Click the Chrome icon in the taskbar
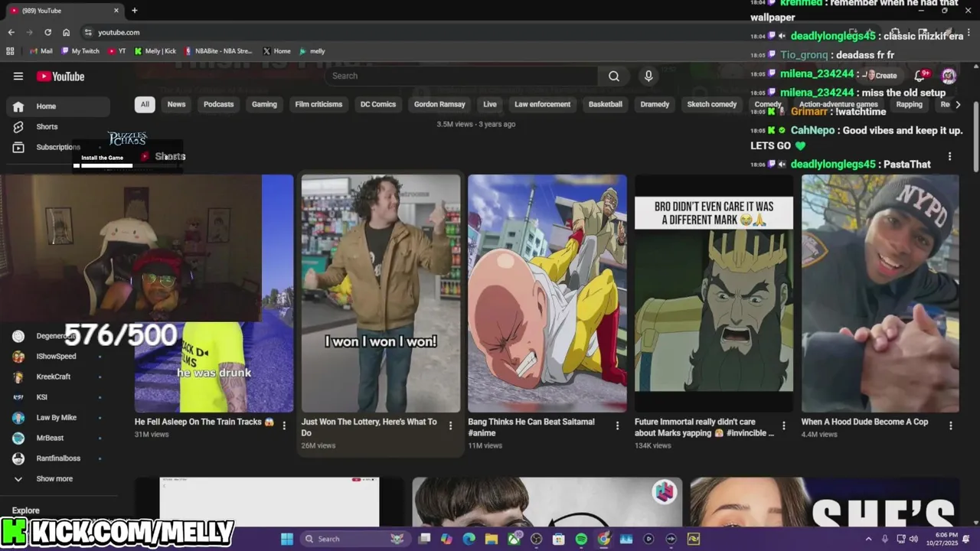This screenshot has width=980, height=551. (604, 539)
